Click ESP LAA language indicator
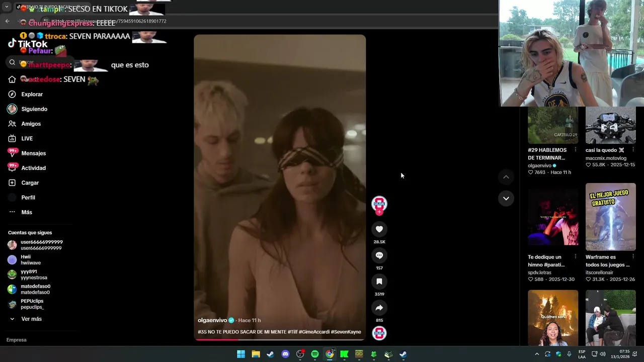 (x=582, y=354)
